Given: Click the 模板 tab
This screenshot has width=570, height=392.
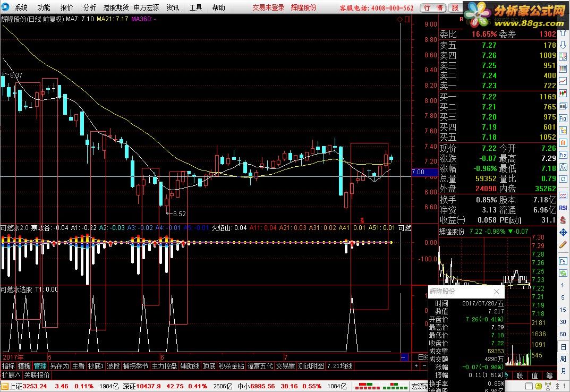Looking at the screenshot, I should [24, 366].
